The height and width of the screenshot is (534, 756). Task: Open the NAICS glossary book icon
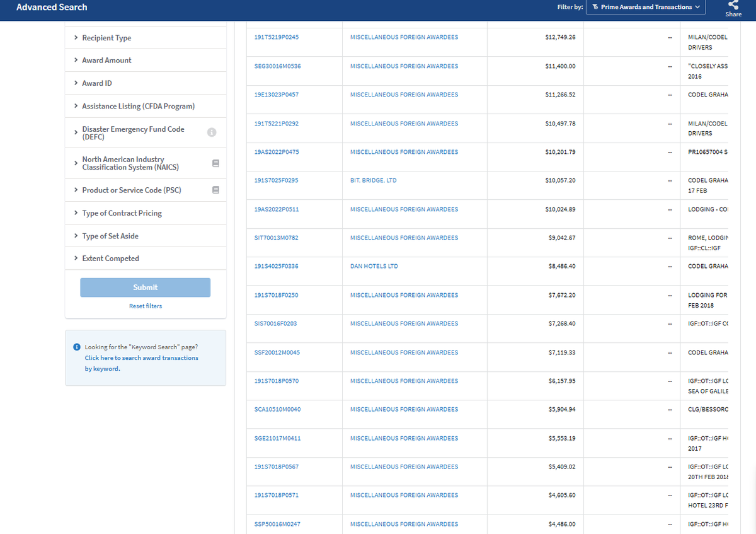(x=215, y=163)
